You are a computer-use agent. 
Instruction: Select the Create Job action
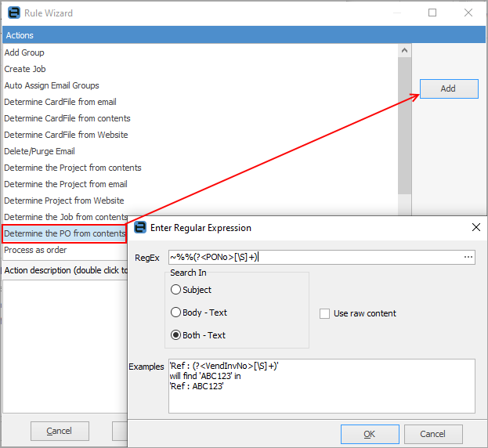tap(25, 69)
